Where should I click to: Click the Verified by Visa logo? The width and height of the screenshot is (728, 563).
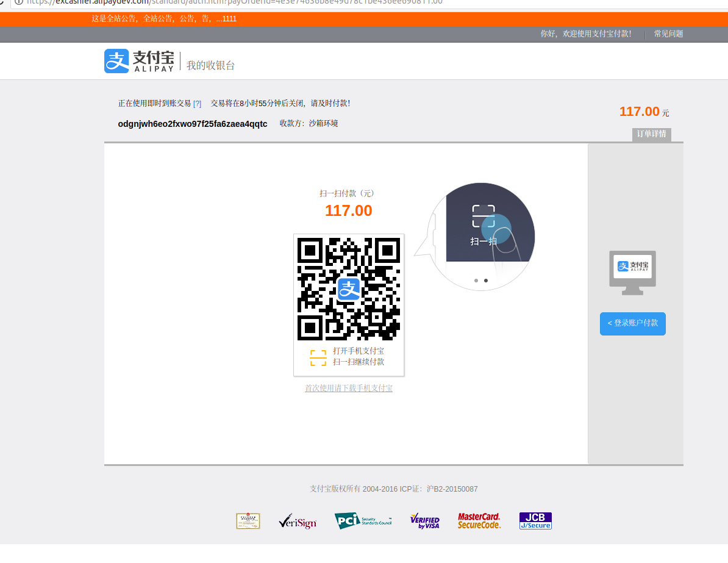click(425, 521)
